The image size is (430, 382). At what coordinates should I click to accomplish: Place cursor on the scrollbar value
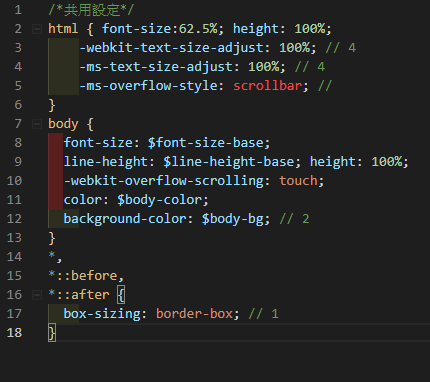click(x=268, y=86)
